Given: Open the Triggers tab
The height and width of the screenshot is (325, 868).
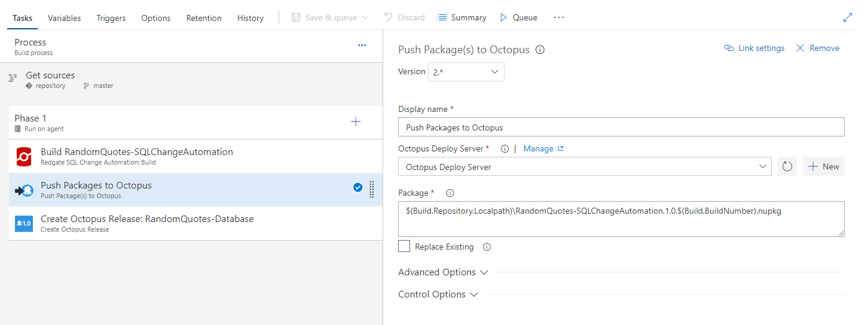Looking at the screenshot, I should [x=111, y=18].
